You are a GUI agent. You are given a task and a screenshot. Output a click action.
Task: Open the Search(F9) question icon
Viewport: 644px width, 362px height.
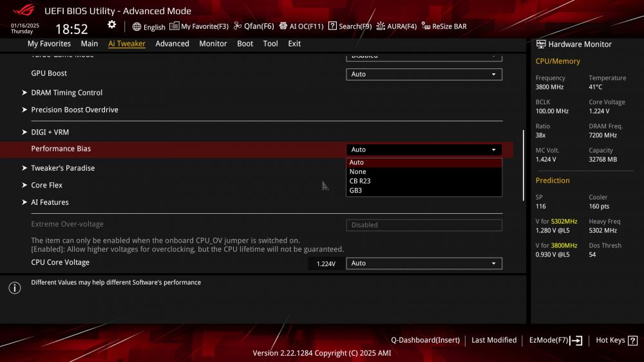coord(332,26)
